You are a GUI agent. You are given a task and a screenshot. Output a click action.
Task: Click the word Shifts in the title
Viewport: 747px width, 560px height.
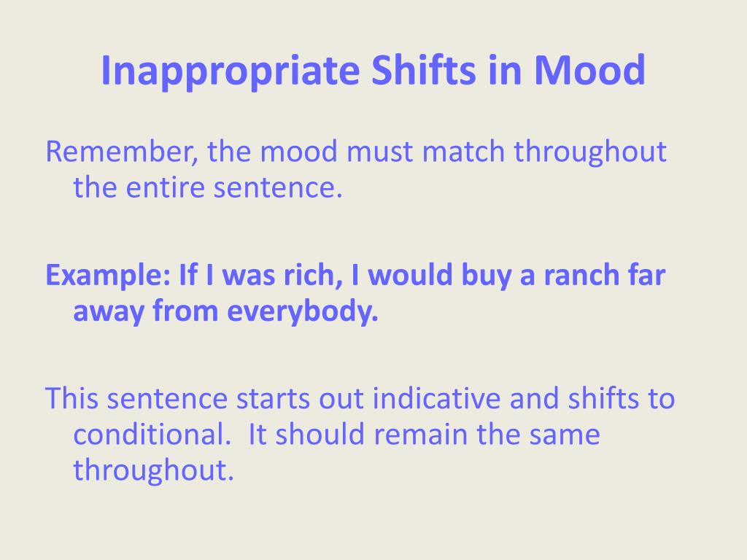423,70
